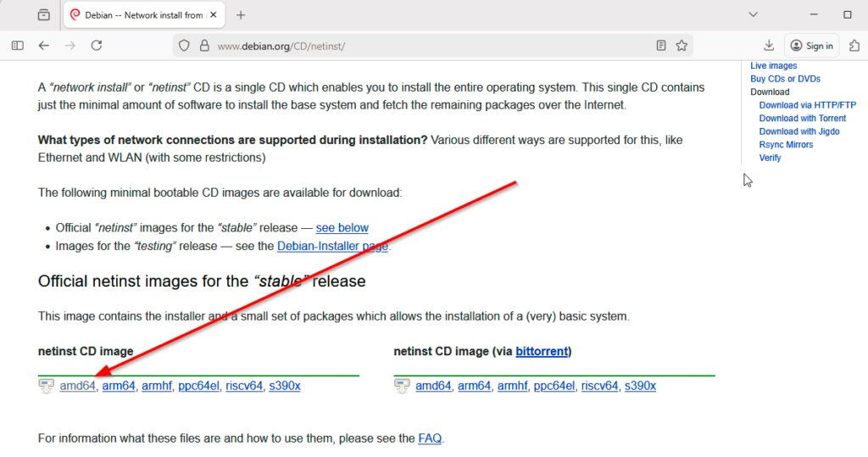Viewport: 868px width, 457px height.
Task: Open the recent tabs view icon
Action: click(x=43, y=15)
